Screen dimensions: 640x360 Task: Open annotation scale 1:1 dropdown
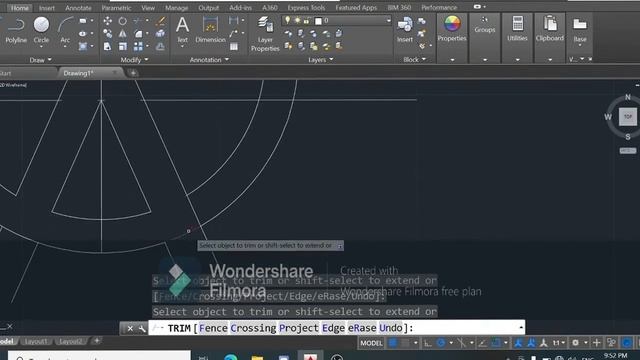tap(558, 343)
